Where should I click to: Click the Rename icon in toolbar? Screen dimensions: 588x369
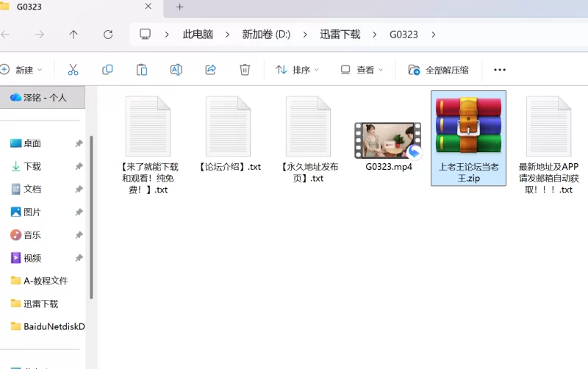[x=176, y=70]
